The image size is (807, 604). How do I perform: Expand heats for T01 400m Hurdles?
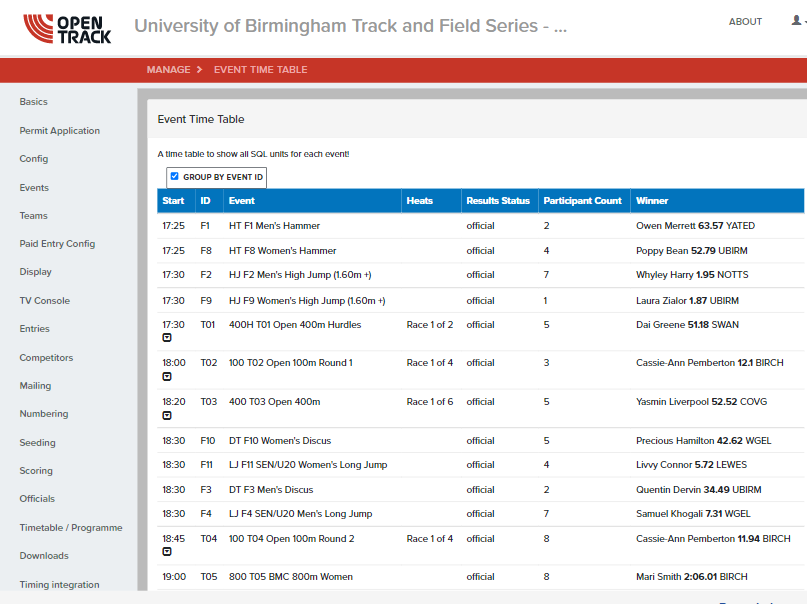pos(167,337)
